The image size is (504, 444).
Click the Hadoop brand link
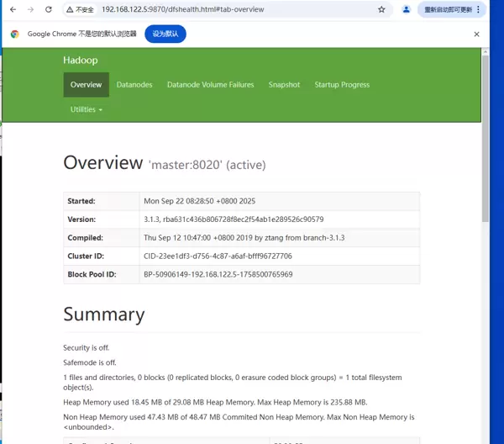80,61
